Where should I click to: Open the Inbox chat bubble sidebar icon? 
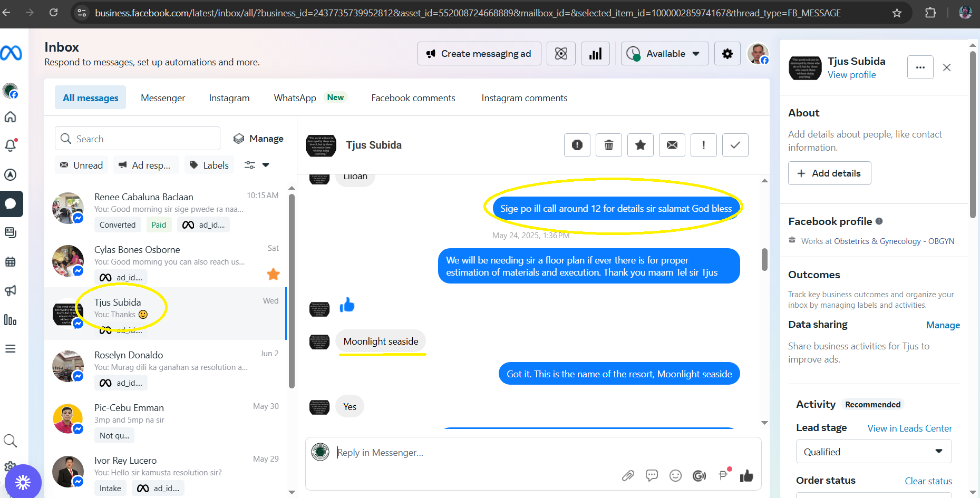[x=11, y=204]
